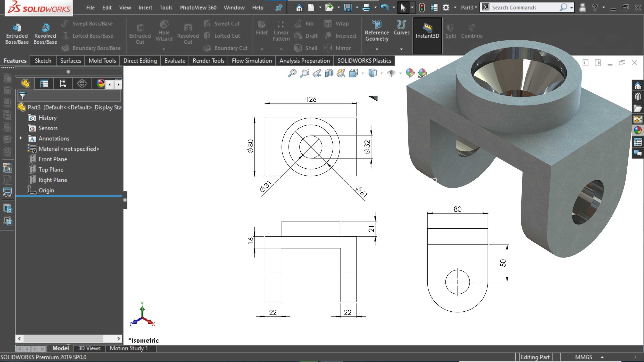Open View Orientation cube icon
The image size is (644, 362).
(353, 73)
